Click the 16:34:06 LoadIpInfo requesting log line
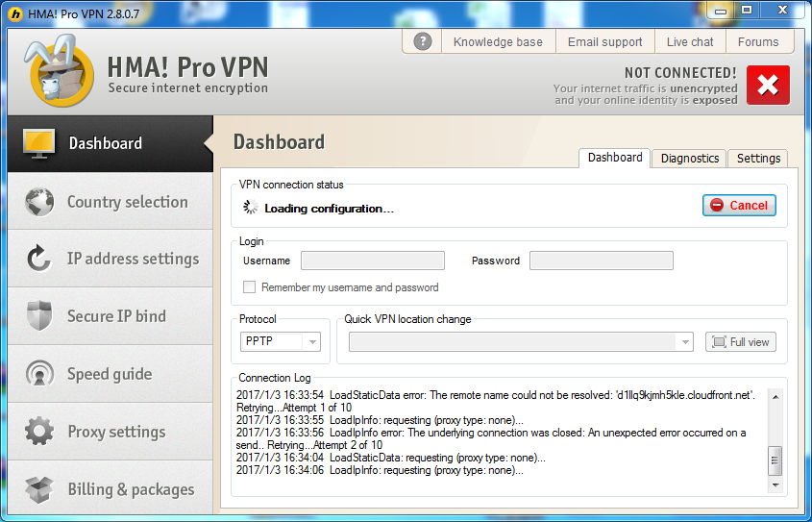The image size is (812, 522). pos(380,470)
